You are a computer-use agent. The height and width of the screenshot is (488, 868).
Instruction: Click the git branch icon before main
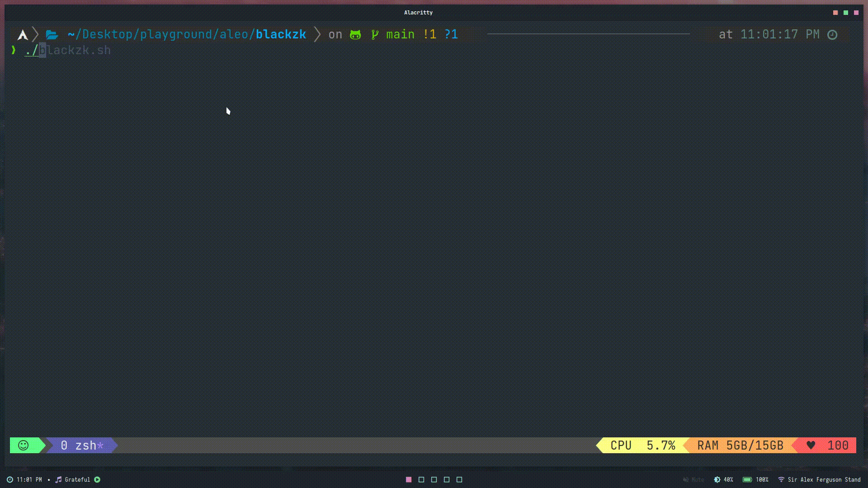pos(375,35)
